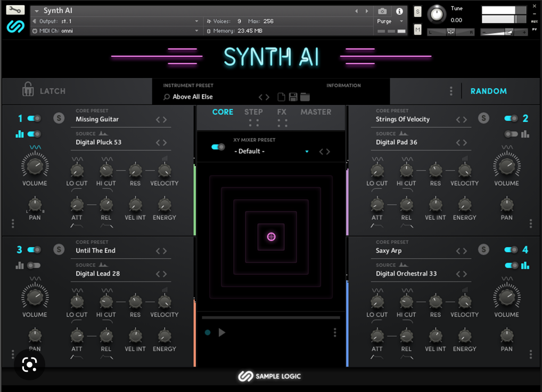This screenshot has width=542, height=392.
Task: Solo core 1 with the S icon
Action: click(x=59, y=118)
